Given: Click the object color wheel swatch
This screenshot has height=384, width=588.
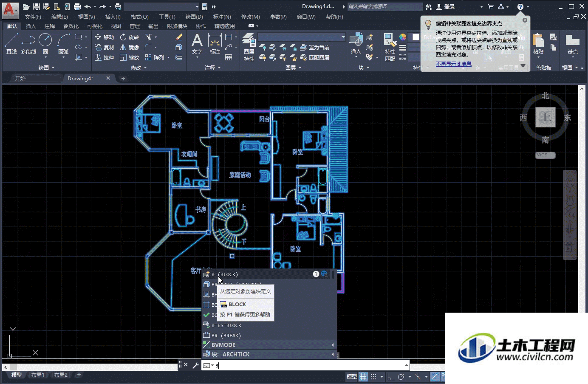Looking at the screenshot, I should point(403,37).
